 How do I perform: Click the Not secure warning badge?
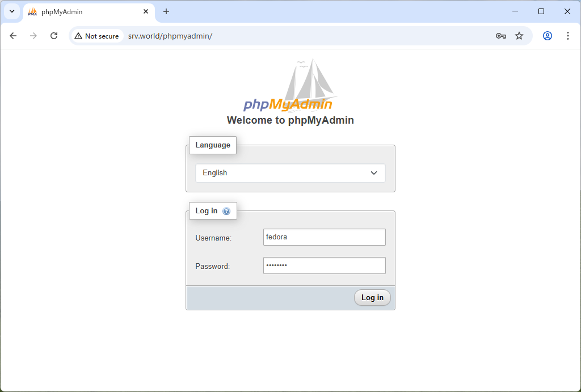click(97, 35)
